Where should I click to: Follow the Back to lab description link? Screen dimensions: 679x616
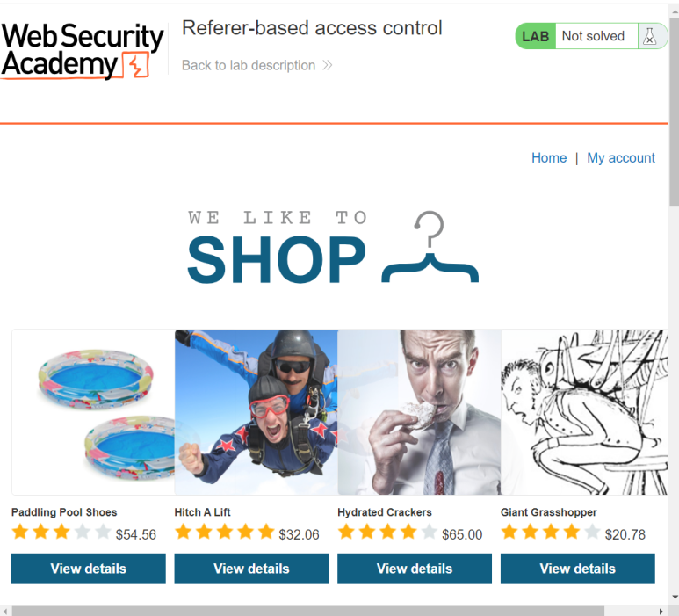[x=249, y=65]
